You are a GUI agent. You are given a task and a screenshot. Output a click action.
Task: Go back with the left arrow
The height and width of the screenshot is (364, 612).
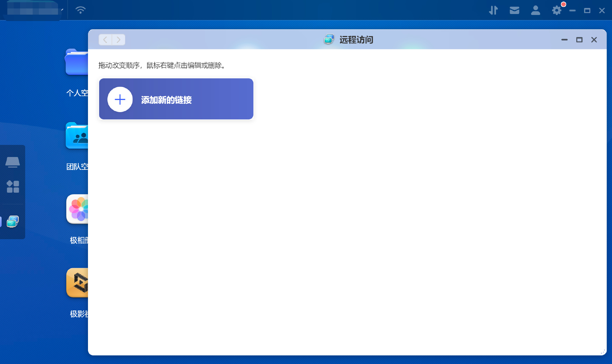[x=105, y=40]
